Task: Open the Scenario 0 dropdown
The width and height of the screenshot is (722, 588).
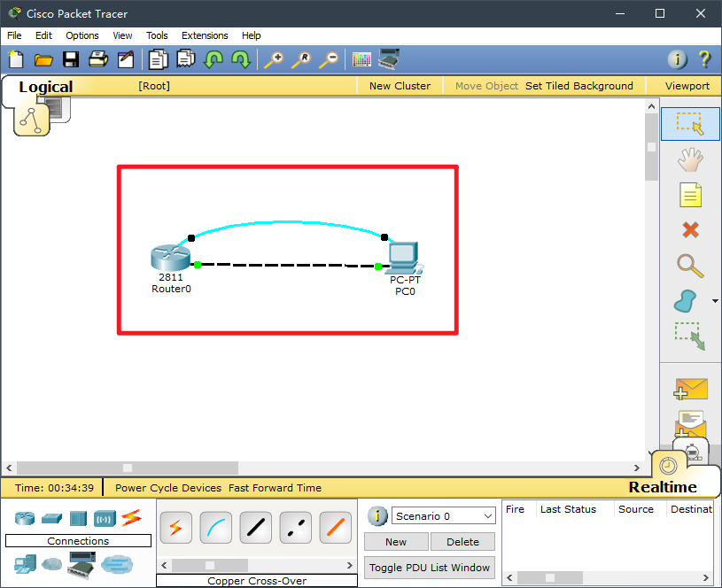Action: tap(444, 515)
